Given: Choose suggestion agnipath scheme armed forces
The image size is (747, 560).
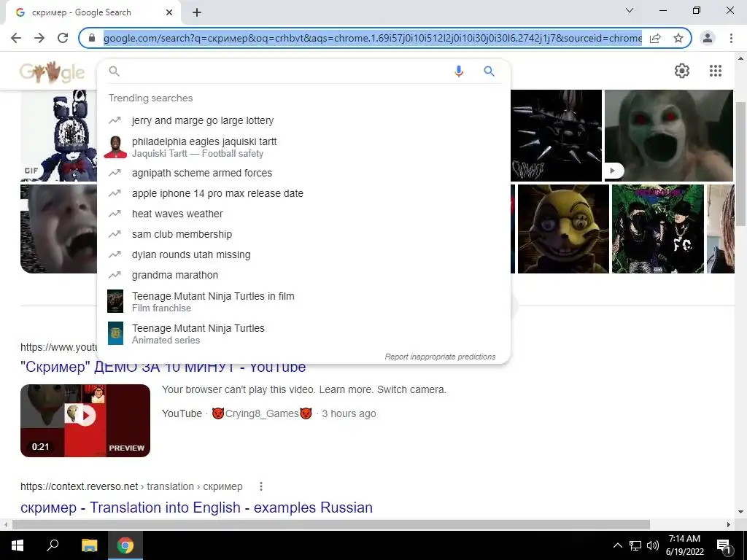Looking at the screenshot, I should [303, 173].
